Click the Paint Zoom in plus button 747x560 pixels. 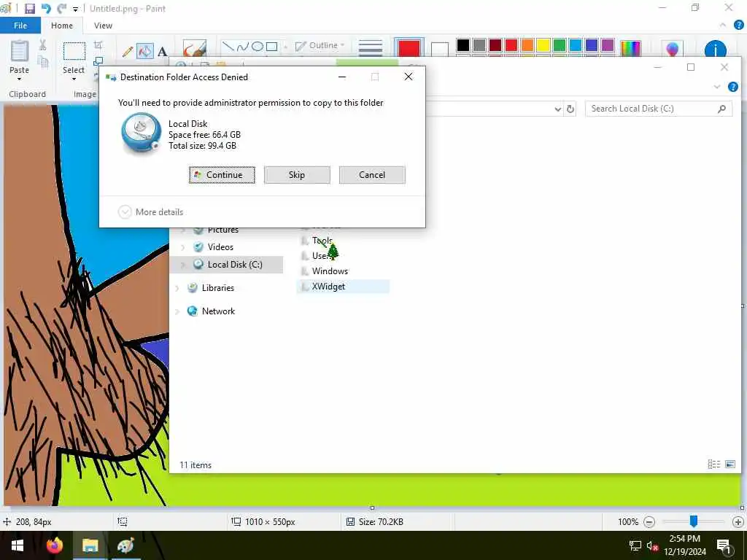tap(738, 522)
